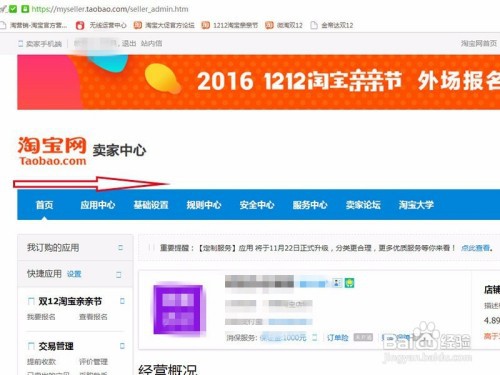The image size is (500, 375).
Task: Select 首页 navigation tab
Action: 44,205
